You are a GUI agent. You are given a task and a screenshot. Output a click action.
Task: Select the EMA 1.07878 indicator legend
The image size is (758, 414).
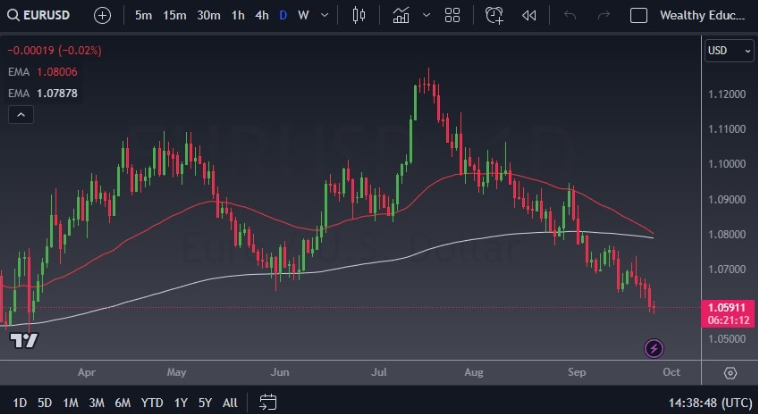tap(43, 93)
